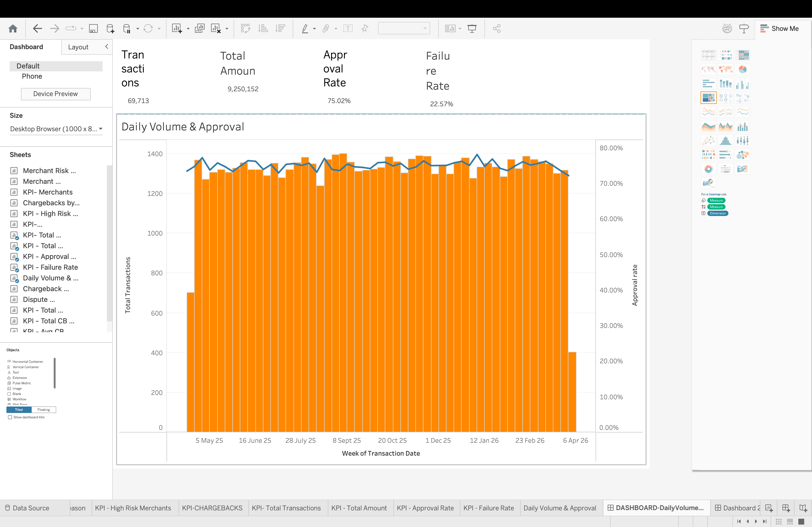This screenshot has height=527, width=812.
Task: Click the new data source icon
Action: (110, 29)
